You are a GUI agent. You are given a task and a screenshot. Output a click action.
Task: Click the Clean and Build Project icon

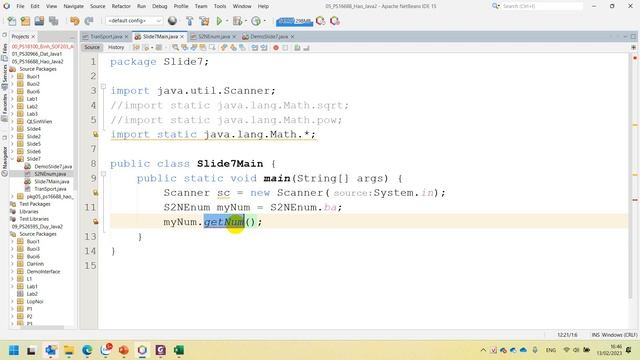pyautogui.click(x=204, y=21)
